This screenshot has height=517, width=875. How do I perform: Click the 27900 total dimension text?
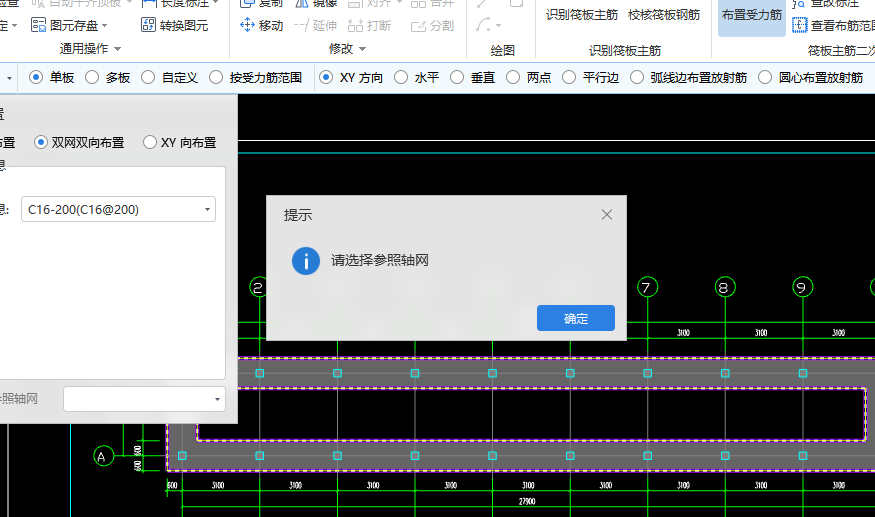[527, 501]
